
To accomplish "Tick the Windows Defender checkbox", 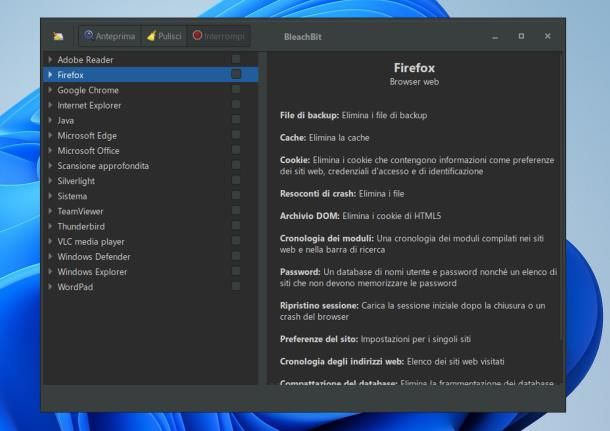I will coord(236,256).
